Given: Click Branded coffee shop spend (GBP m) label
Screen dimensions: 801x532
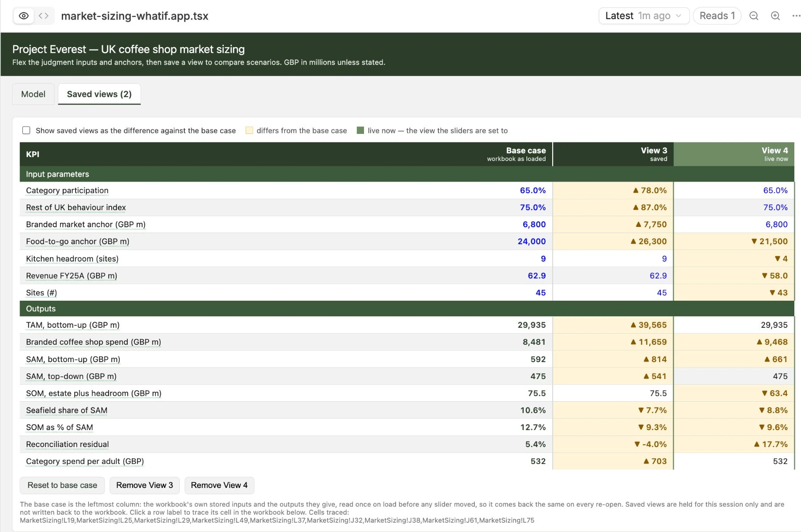Looking at the screenshot, I should 93,342.
